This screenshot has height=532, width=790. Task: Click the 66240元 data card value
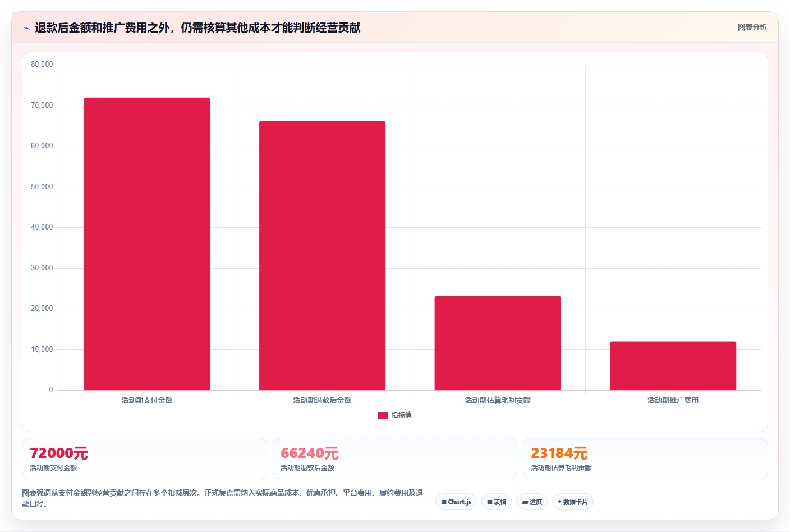click(310, 453)
